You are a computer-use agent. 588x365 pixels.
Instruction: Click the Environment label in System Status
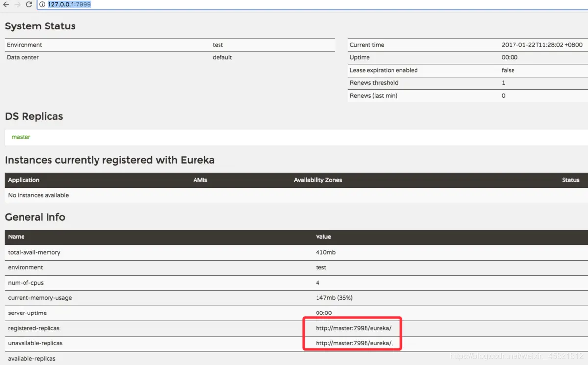pyautogui.click(x=24, y=45)
